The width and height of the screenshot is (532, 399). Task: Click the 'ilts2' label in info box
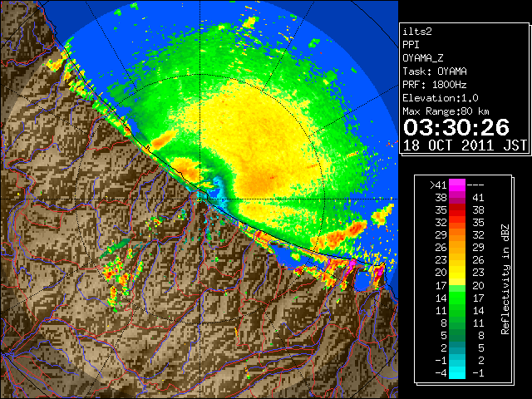(417, 32)
